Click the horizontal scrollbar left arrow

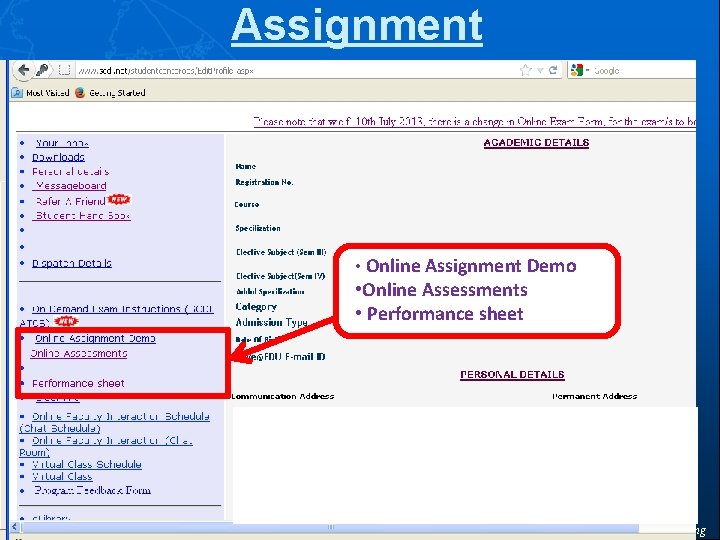coord(15,527)
